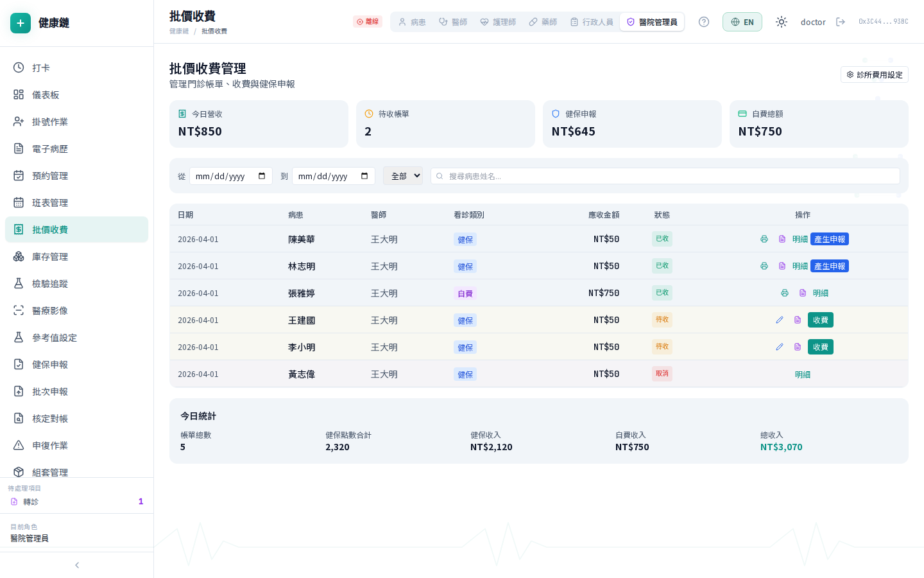Click the help question mark icon
Viewport: 924px width, 578px height.
(x=704, y=22)
